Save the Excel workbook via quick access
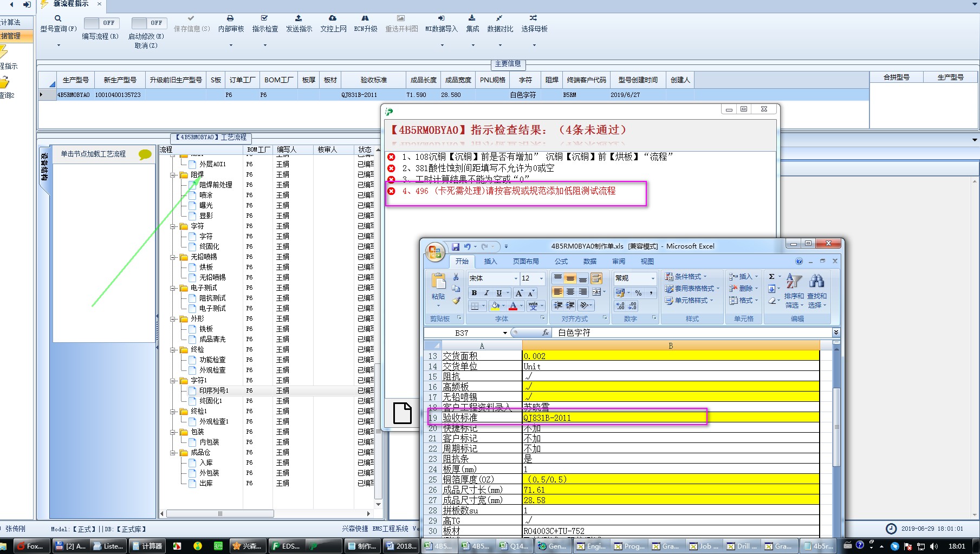Screen dimensions: 980x554 pyautogui.click(x=456, y=246)
